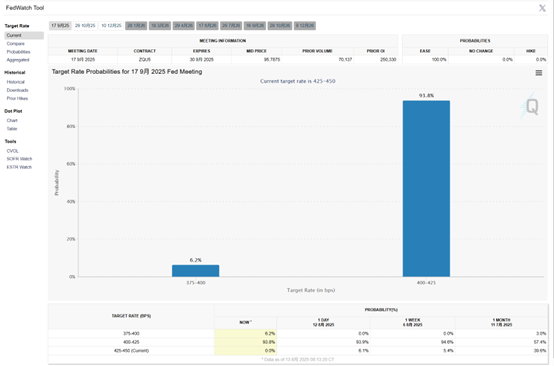Open the Probabilities sidebar link
Viewport: 554px width, 366px height.
pos(18,52)
